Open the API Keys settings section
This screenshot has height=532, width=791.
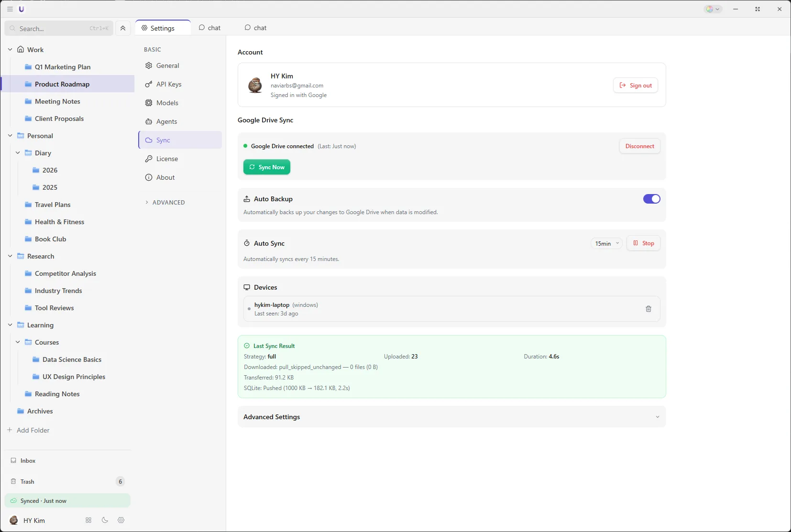tap(169, 84)
